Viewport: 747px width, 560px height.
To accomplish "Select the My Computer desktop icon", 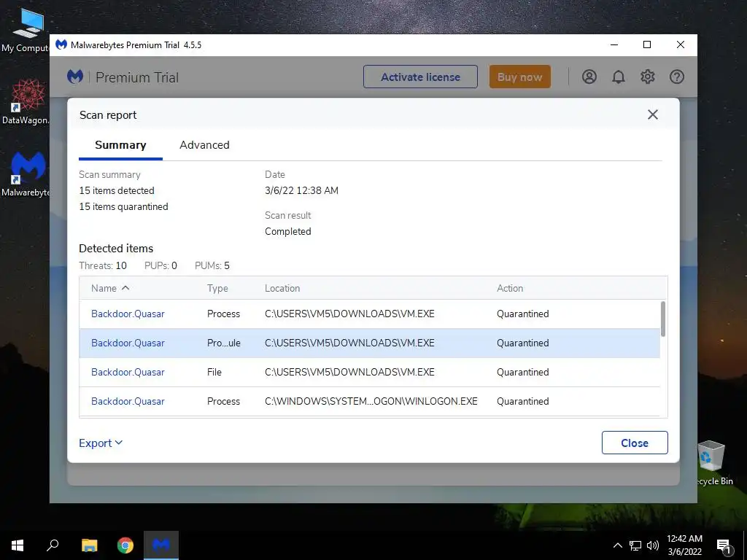I will pyautogui.click(x=26, y=29).
